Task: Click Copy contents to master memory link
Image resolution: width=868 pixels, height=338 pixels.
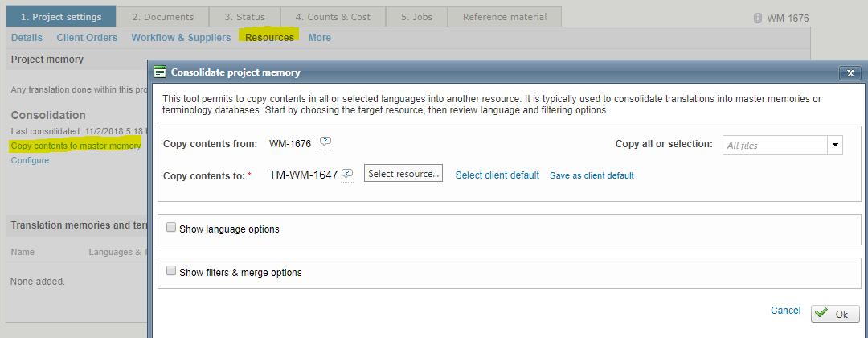Action: click(76, 146)
